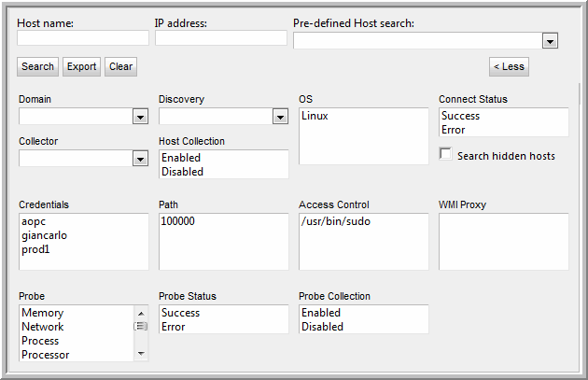Enable the Search hidden hosts checkbox

coord(446,154)
